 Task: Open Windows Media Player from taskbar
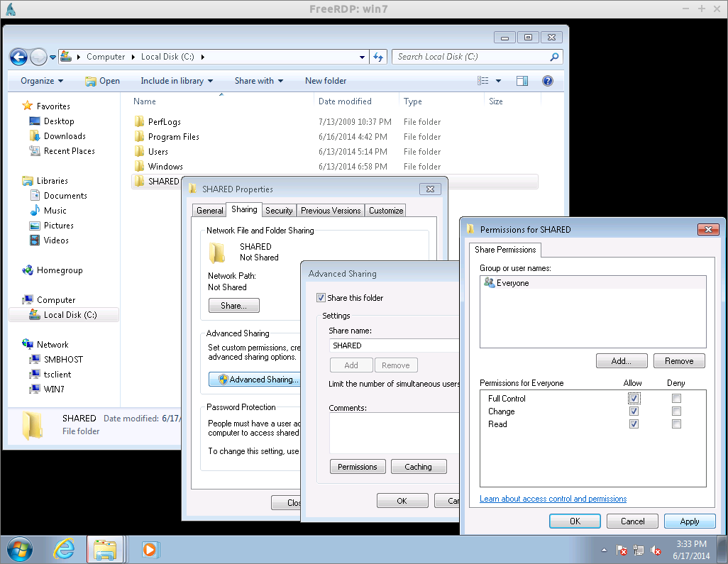(x=150, y=548)
